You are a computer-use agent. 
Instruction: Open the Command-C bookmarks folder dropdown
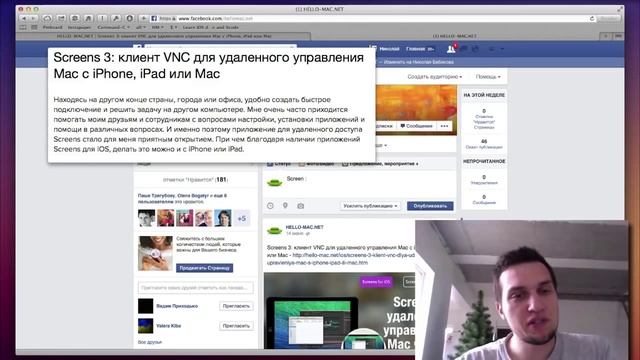113,27
